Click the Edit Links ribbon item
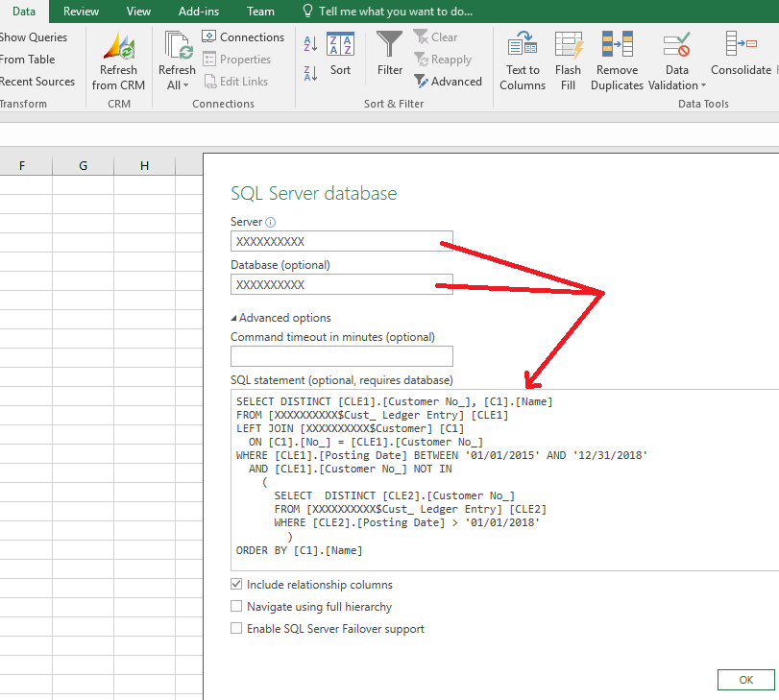This screenshot has height=700, width=779. coord(236,81)
